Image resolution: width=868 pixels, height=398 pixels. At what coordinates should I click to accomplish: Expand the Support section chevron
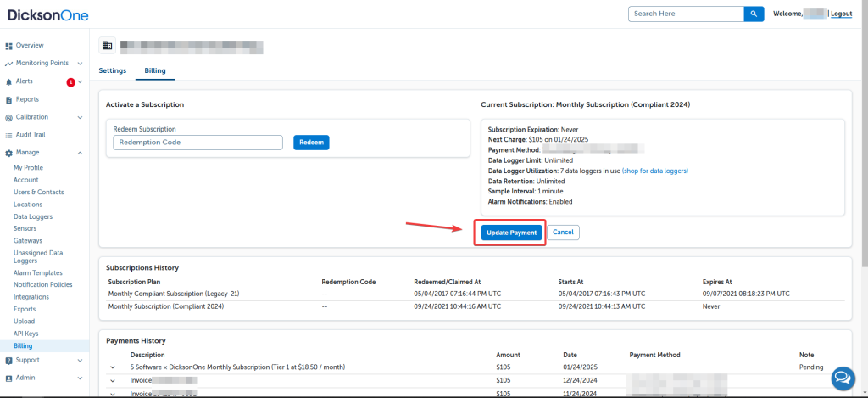point(80,360)
